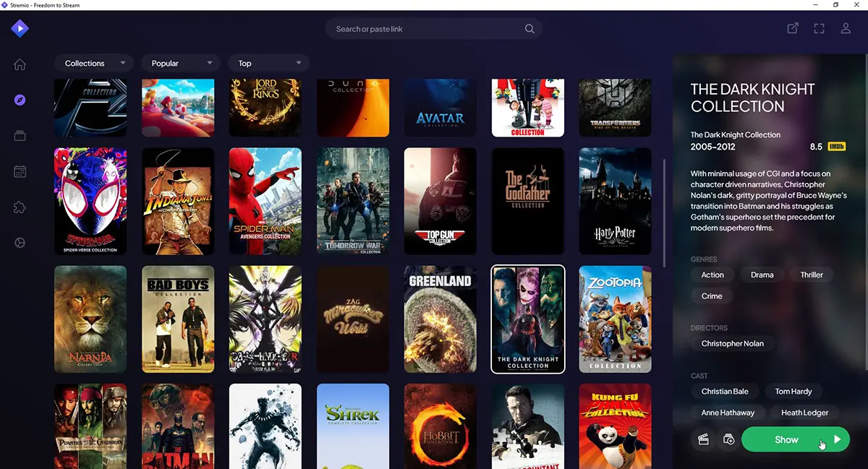Expand the Popular catalog dropdown
The width and height of the screenshot is (868, 469).
point(181,64)
